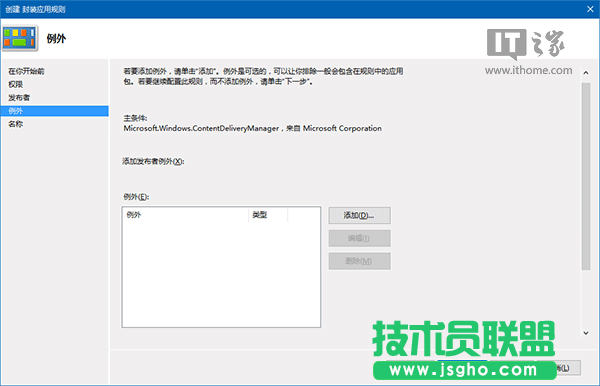Viewport: 600px width, 386px height.
Task: Click the Microsoft.Windows.ContentDeliveryManager condition text
Action: (x=253, y=129)
